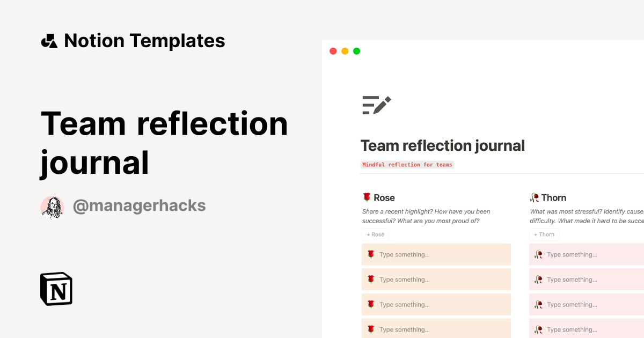
Task: Click the green window dot to maximize preview
Action: coord(356,51)
